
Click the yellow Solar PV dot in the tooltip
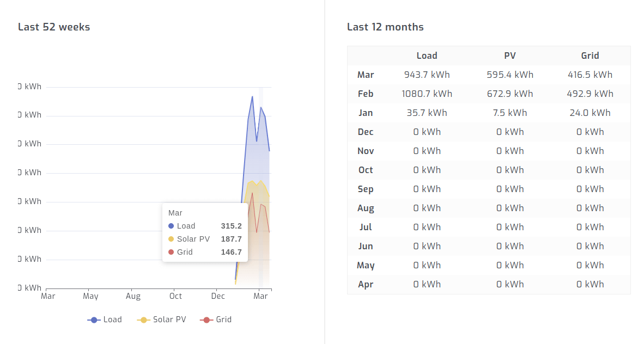(x=171, y=239)
